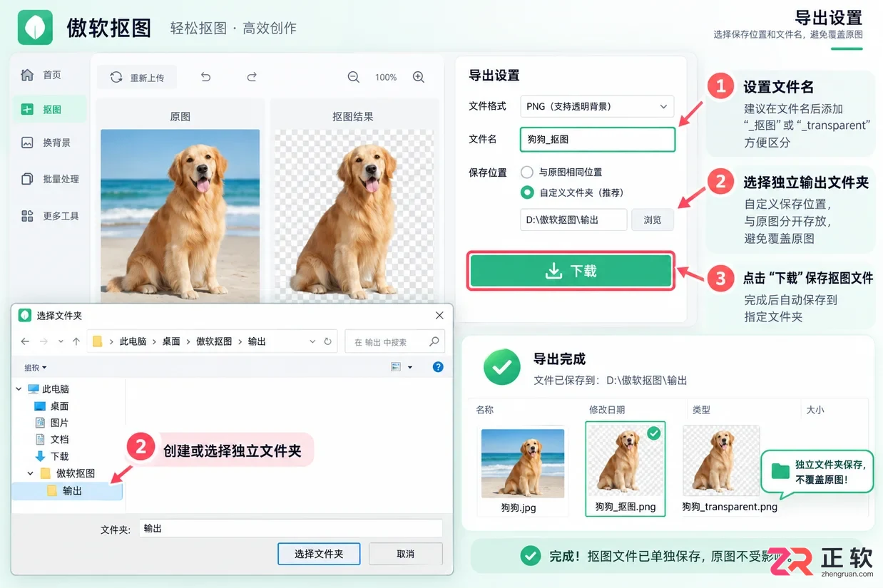Click the redo arrow in toolbar

pyautogui.click(x=251, y=77)
